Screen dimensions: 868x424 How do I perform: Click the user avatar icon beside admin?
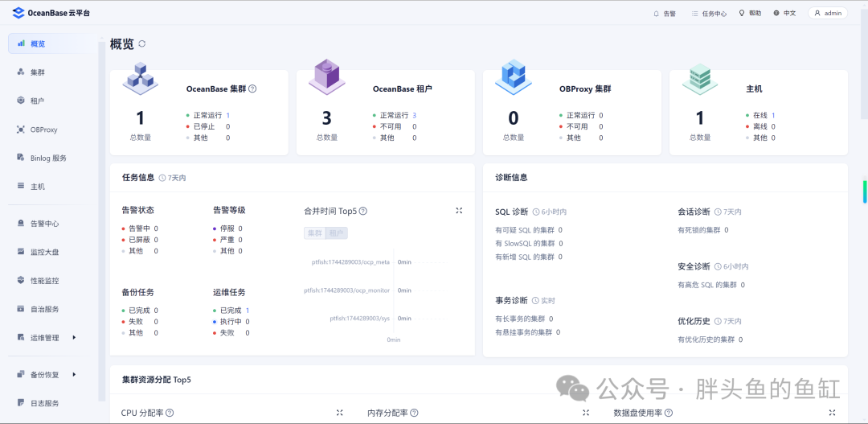tap(817, 14)
